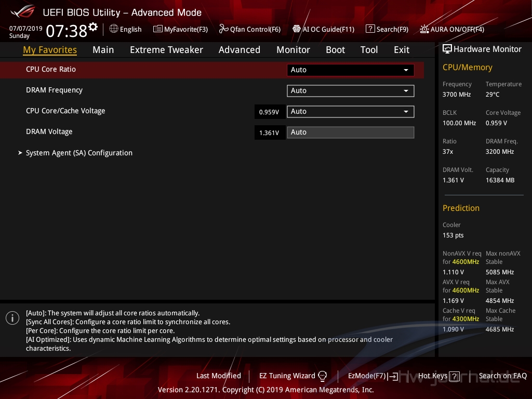Go to the Monitor tab
This screenshot has height=399, width=532.
tap(293, 50)
